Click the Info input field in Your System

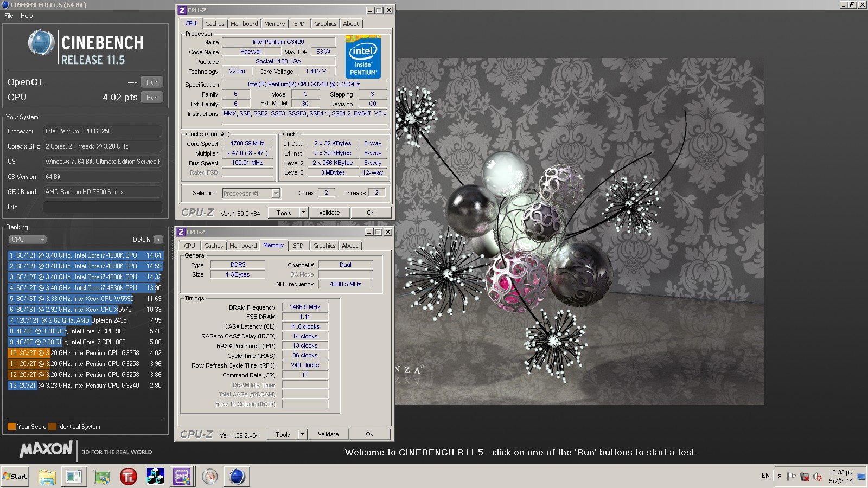tap(103, 207)
